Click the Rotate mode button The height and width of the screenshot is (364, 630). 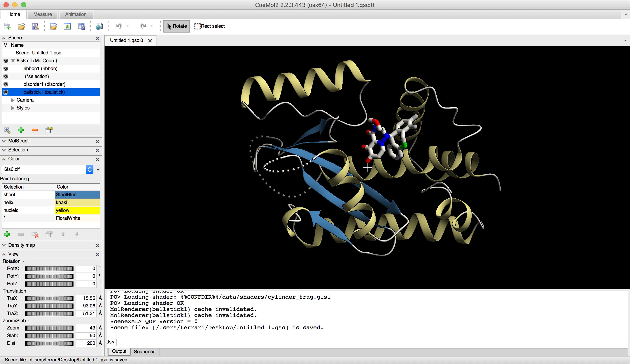(x=177, y=26)
